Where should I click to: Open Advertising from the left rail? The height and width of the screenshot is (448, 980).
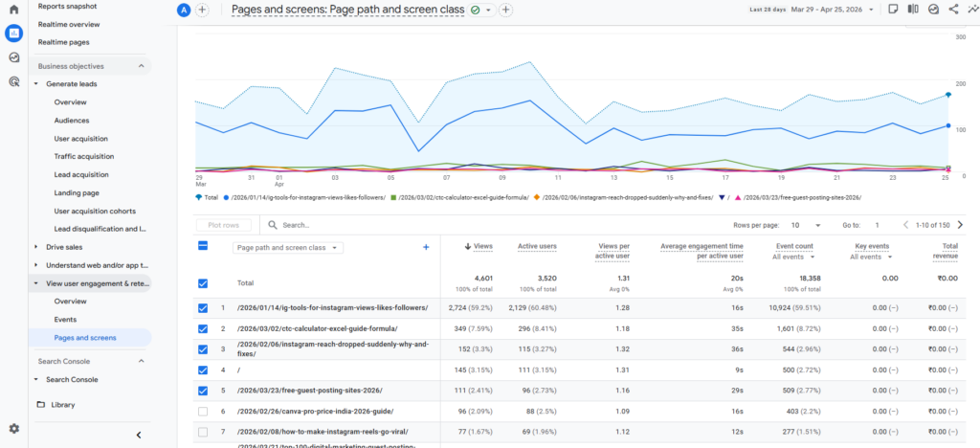(13, 82)
